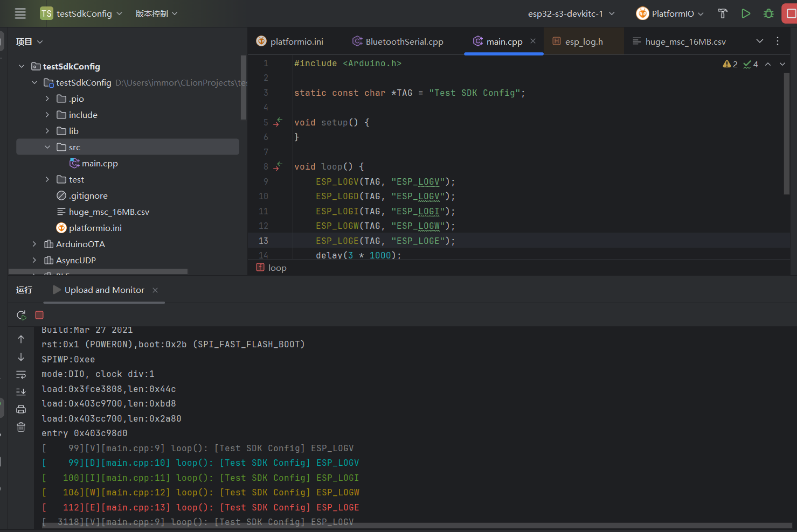Print console output icon
Image resolution: width=797 pixels, height=532 pixels.
(x=21, y=409)
